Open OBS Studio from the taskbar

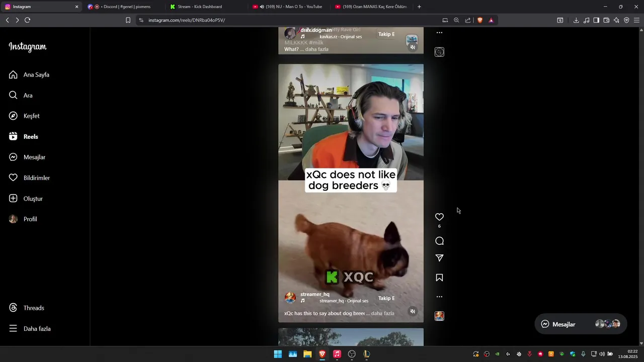(352, 354)
